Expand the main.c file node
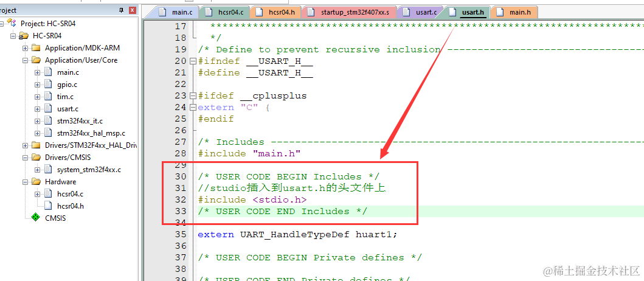Viewport: 644px width, 281px height. tap(37, 73)
